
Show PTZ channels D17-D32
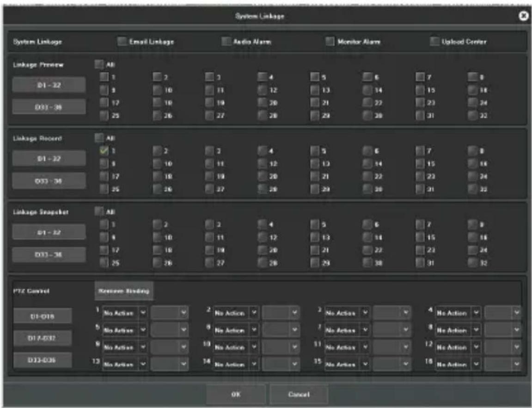pos(43,338)
